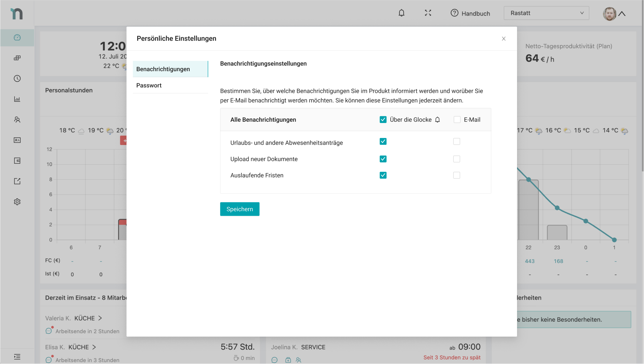This screenshot has width=644, height=364.
Task: Expand the user profile menu arrow
Action: (622, 14)
